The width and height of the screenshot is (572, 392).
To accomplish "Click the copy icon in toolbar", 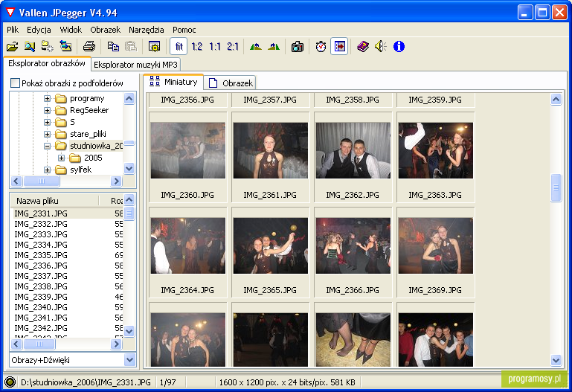I will [x=113, y=47].
